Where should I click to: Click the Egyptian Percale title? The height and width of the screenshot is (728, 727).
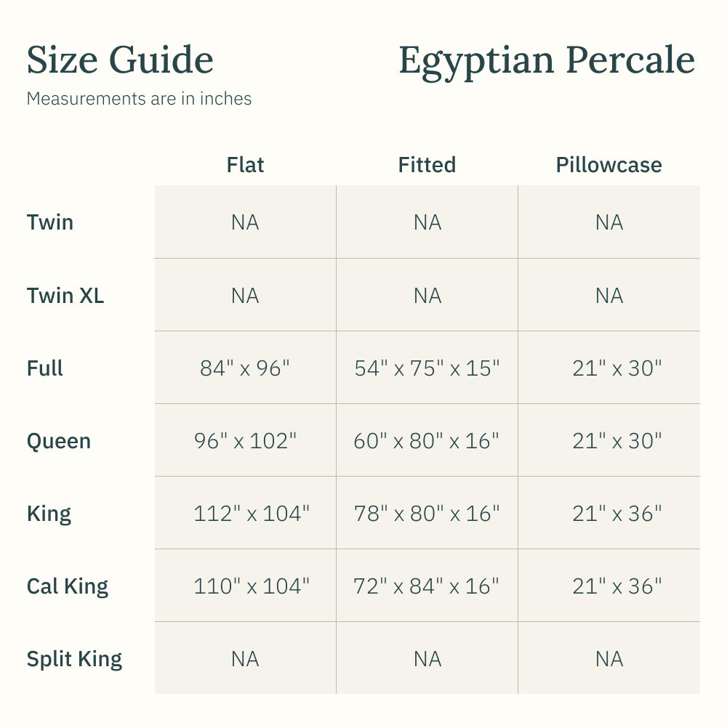click(x=547, y=60)
